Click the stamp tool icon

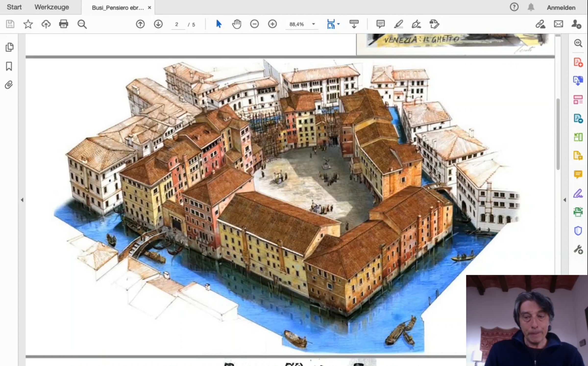(x=434, y=24)
